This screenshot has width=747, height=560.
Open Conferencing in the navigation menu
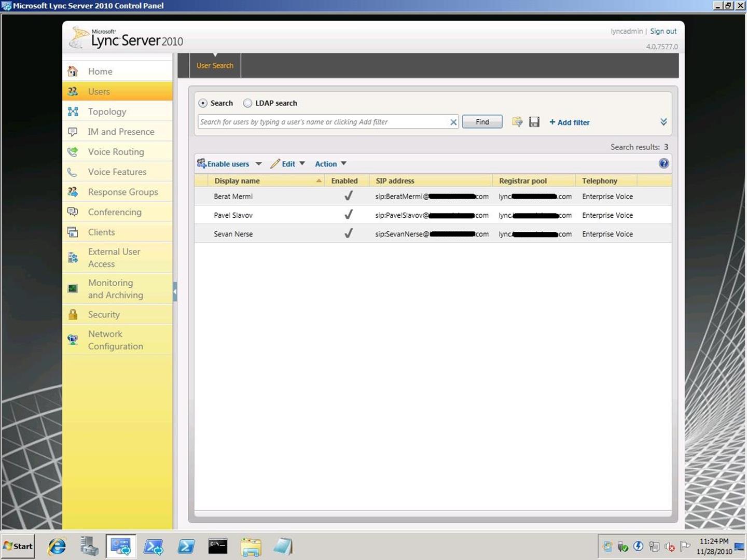pos(115,212)
